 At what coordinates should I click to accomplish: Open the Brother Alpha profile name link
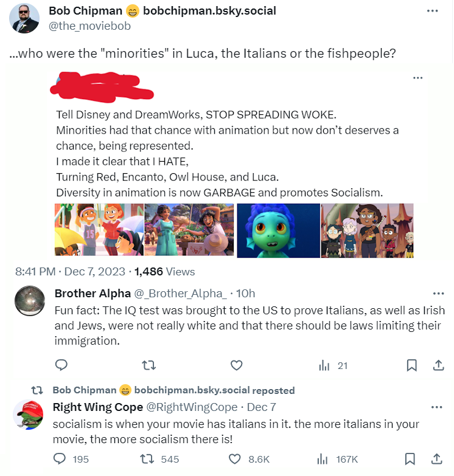(x=93, y=294)
